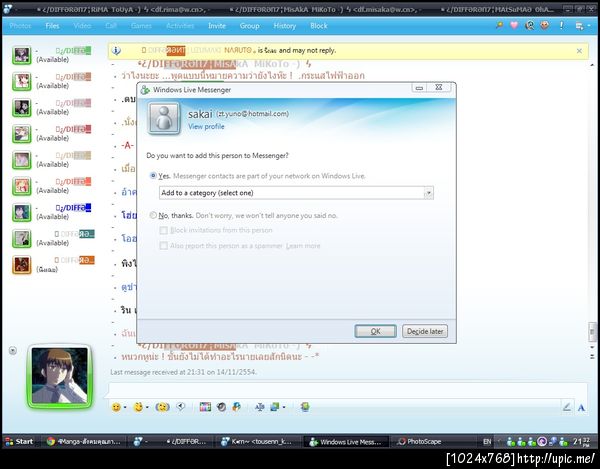Select the 'Yes' radio button
Image resolution: width=600 pixels, height=469 pixels.
(153, 176)
